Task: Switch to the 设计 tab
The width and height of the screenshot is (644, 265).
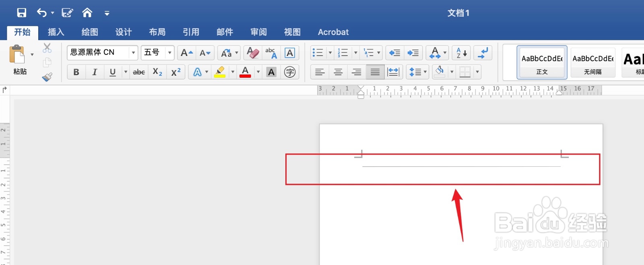Action: (x=124, y=32)
